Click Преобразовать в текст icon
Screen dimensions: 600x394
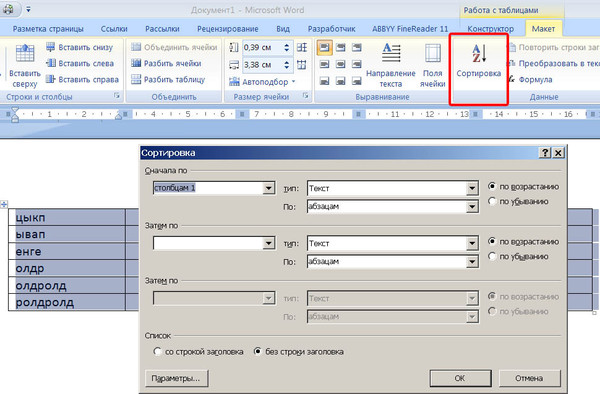pyautogui.click(x=512, y=63)
